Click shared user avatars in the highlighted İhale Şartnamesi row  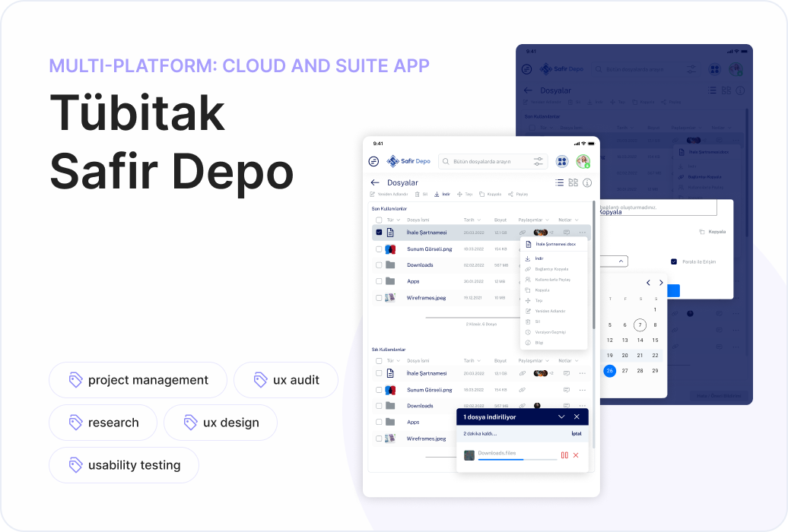pyautogui.click(x=540, y=233)
